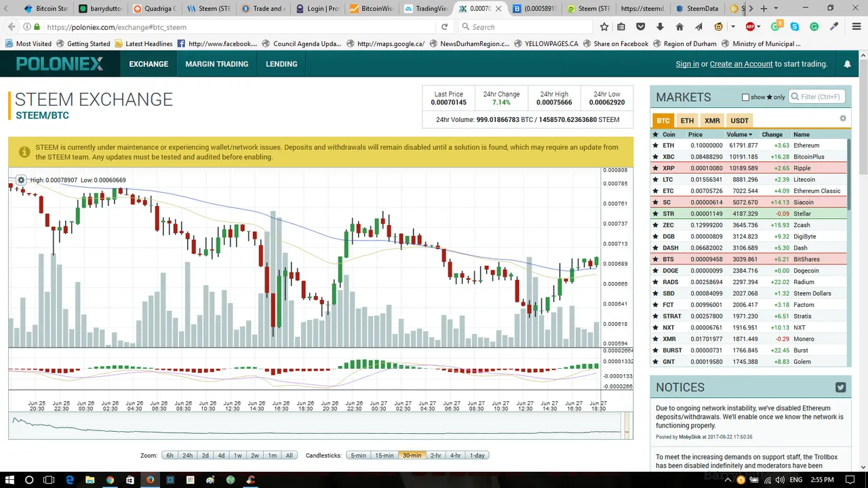Open the MARGIN TRADING menu
The height and width of the screenshot is (488, 868).
[217, 64]
